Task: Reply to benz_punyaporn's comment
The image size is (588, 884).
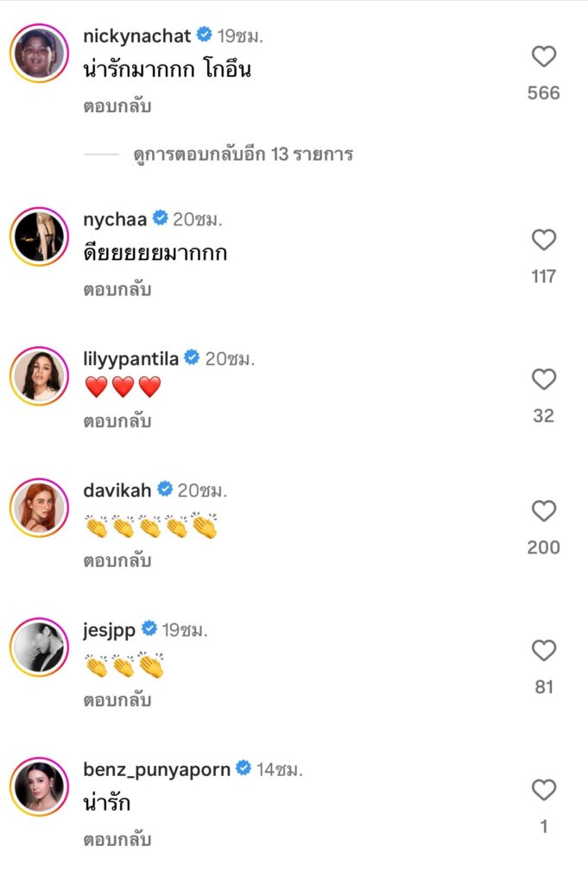Action: [x=117, y=839]
